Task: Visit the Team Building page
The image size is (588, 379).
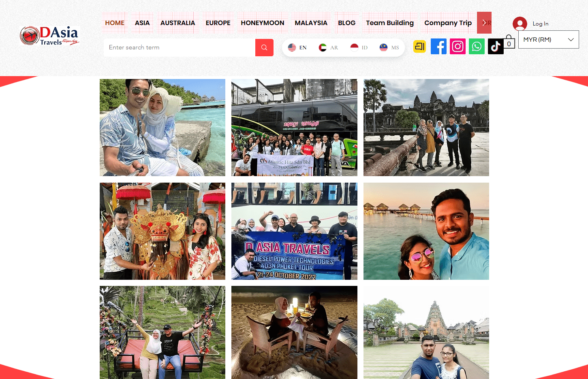Action: pos(389,23)
